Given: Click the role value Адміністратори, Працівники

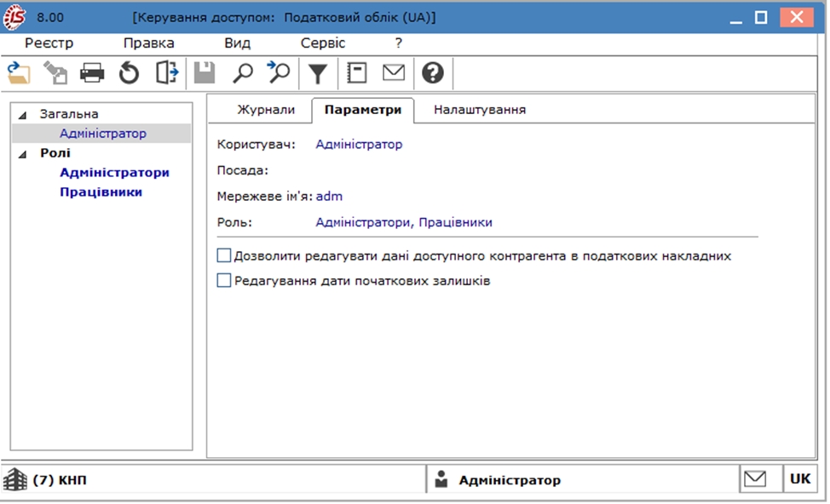Looking at the screenshot, I should tap(404, 222).
